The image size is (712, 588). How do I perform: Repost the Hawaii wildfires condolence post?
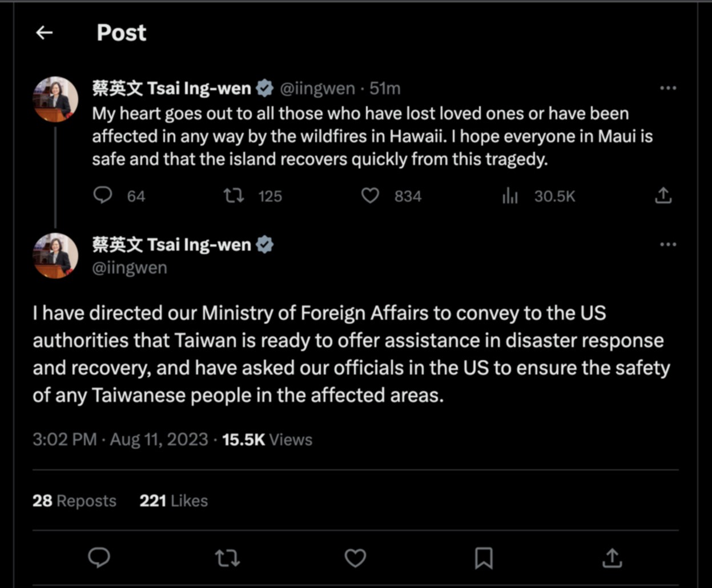pyautogui.click(x=234, y=196)
